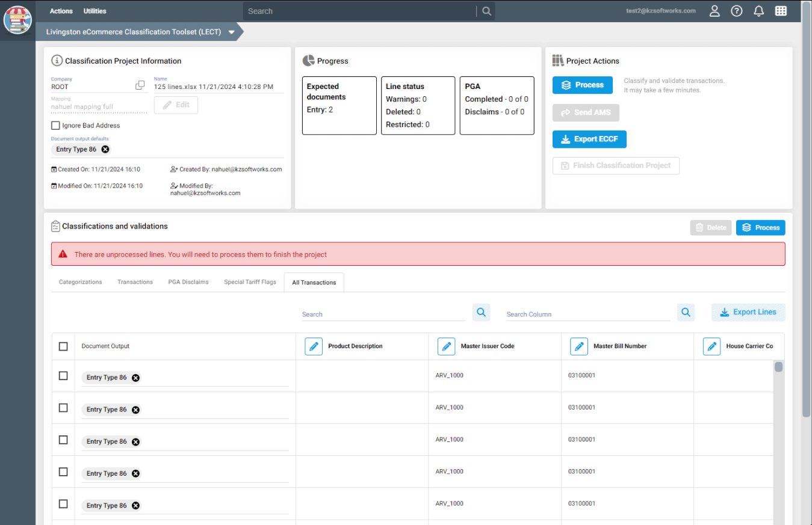
Task: Edit the Master Issuer Code column pencil icon
Action: pyautogui.click(x=446, y=346)
